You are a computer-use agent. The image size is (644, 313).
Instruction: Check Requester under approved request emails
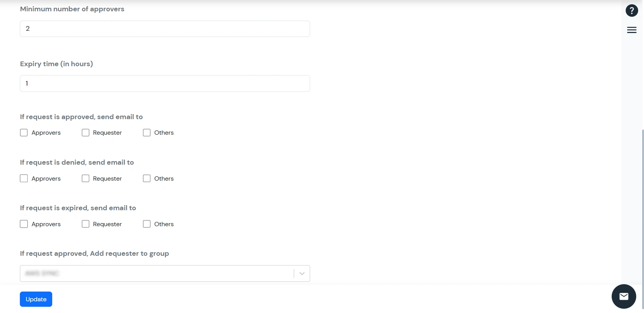(x=85, y=132)
